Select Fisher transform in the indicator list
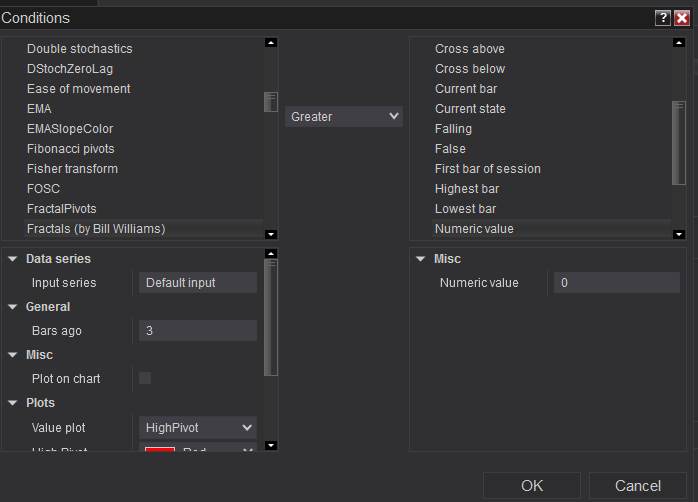698x502 pixels. [72, 169]
